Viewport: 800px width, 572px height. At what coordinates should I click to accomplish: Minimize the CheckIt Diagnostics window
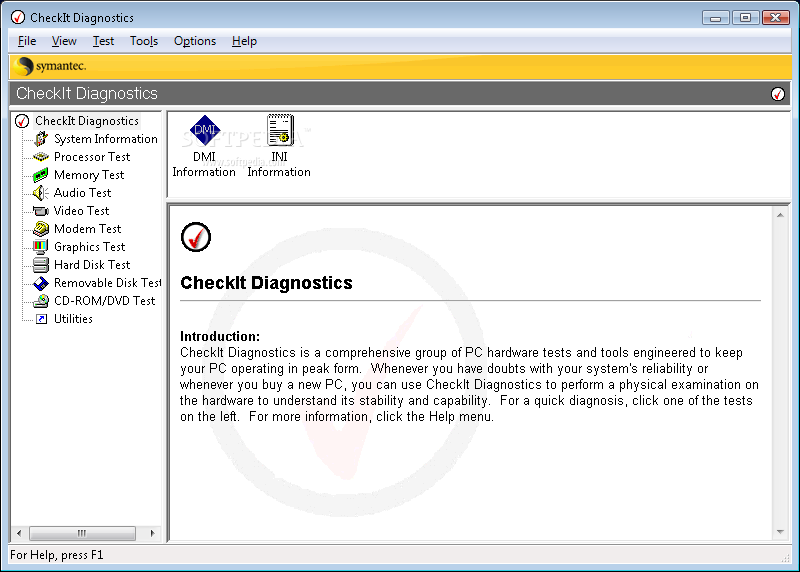coord(715,18)
